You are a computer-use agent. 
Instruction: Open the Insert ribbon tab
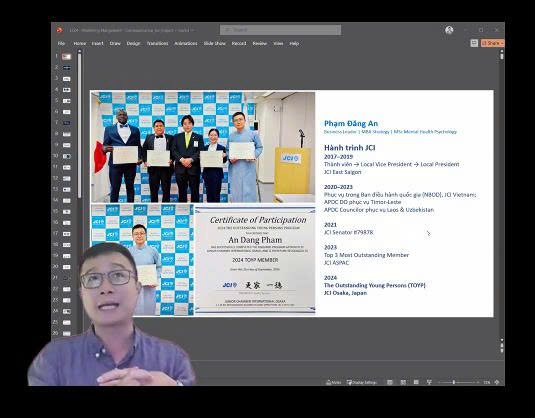coord(97,43)
